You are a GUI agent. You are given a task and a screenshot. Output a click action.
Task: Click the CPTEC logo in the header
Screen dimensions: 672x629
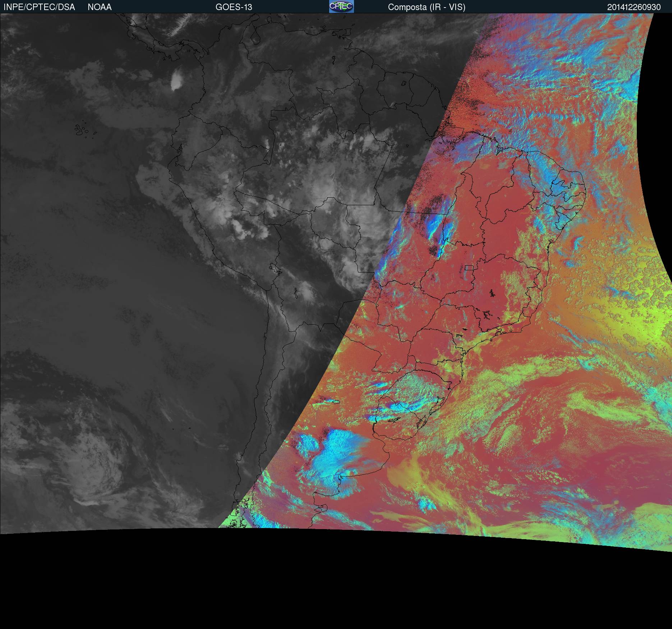coord(341,6)
